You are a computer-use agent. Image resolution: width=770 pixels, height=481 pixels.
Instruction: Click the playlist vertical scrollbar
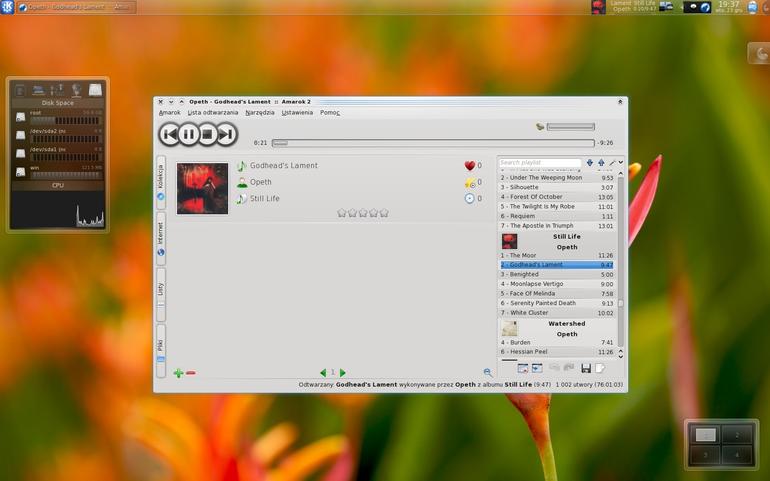tap(621, 265)
